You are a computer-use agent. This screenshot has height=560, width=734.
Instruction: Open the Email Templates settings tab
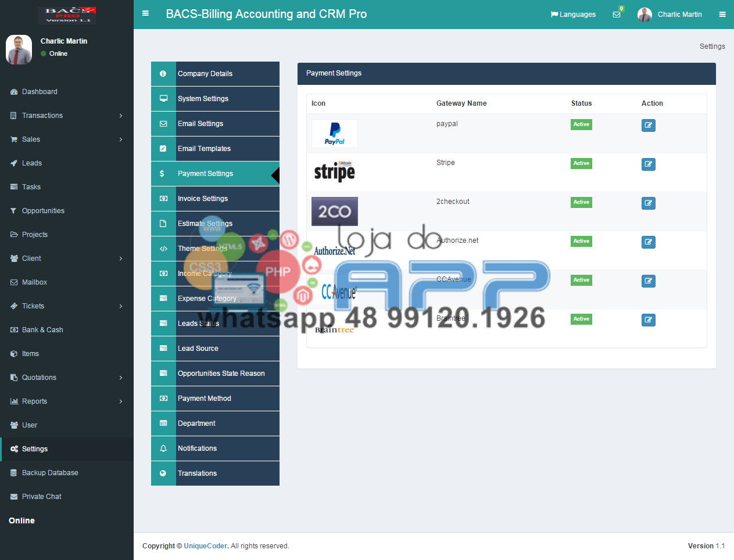click(x=204, y=149)
